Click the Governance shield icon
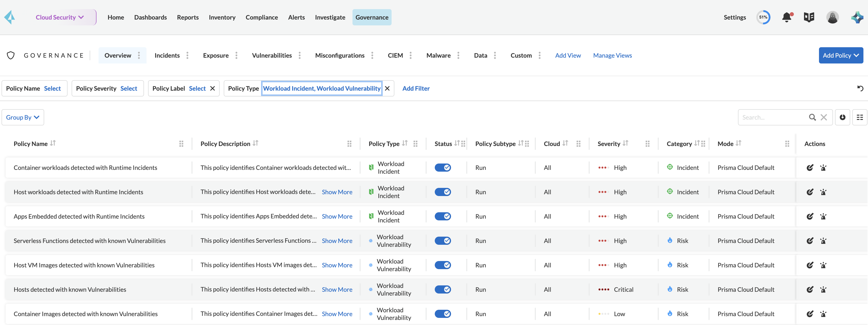 (x=11, y=55)
